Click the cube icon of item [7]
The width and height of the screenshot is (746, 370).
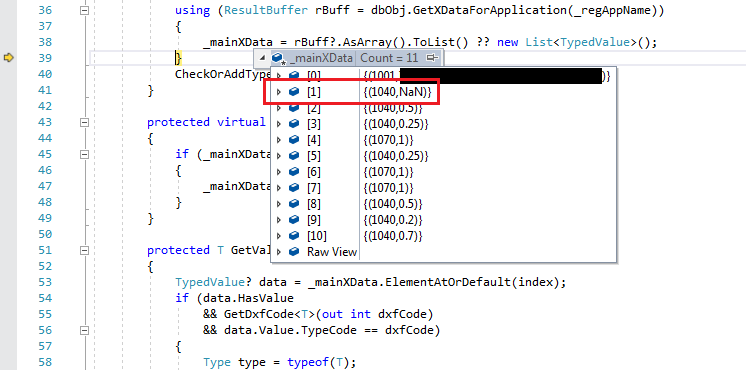point(294,188)
